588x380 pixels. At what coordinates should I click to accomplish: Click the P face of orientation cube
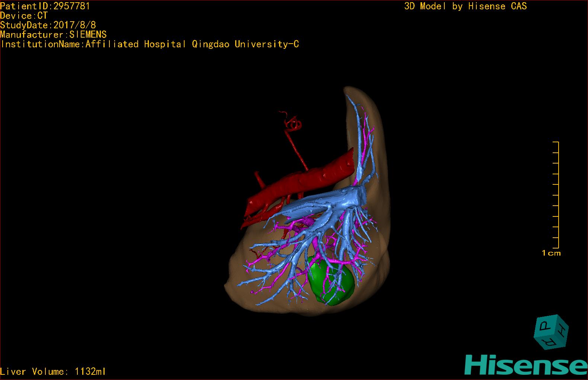pyautogui.click(x=545, y=326)
